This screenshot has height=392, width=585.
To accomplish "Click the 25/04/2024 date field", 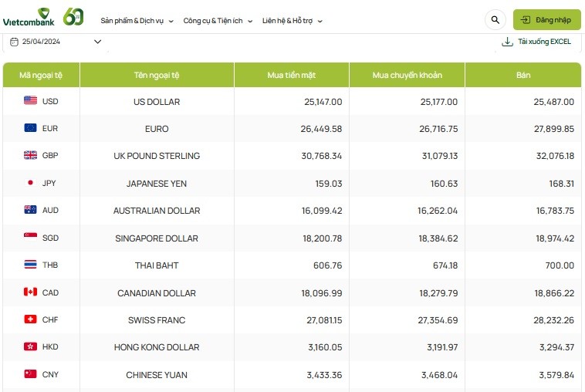I will pyautogui.click(x=41, y=42).
